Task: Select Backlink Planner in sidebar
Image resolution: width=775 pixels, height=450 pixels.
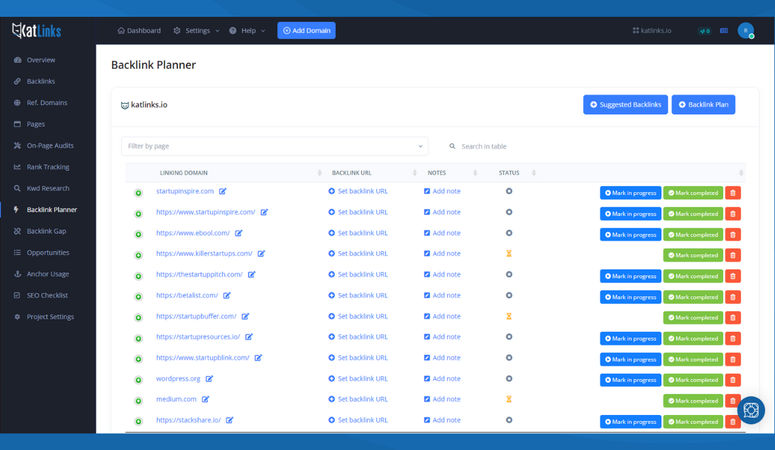Action: click(51, 210)
